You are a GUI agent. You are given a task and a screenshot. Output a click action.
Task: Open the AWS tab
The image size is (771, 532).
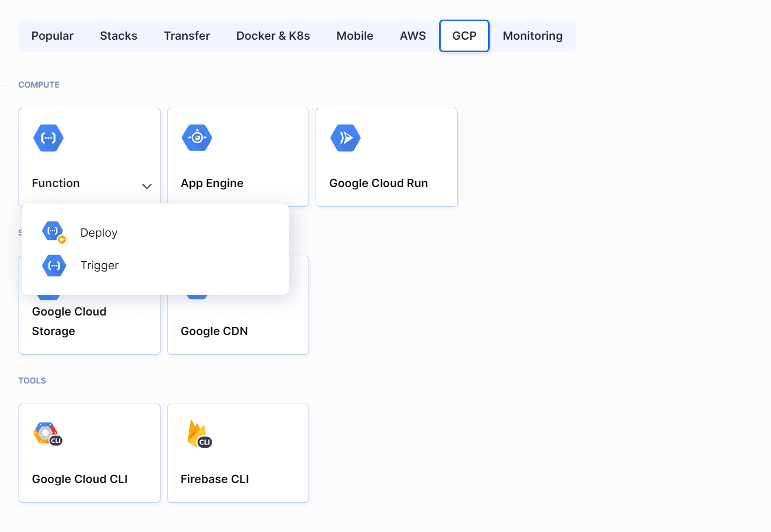coord(412,35)
